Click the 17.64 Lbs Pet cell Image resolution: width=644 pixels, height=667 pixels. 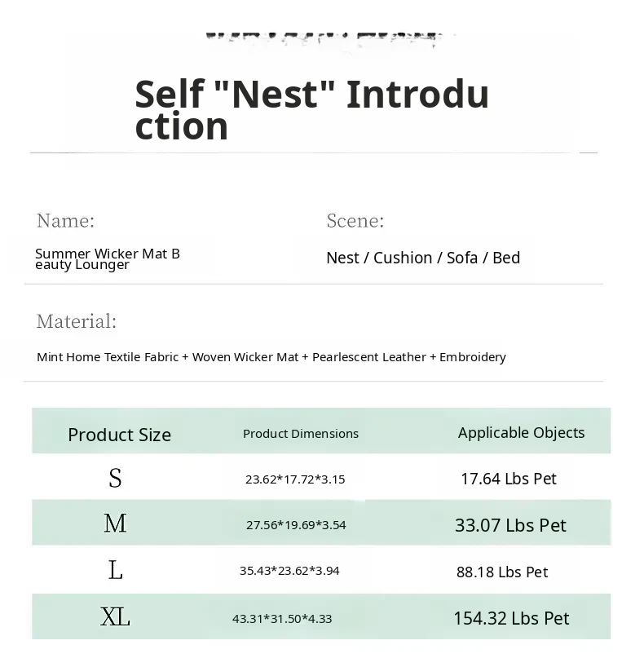[508, 479]
